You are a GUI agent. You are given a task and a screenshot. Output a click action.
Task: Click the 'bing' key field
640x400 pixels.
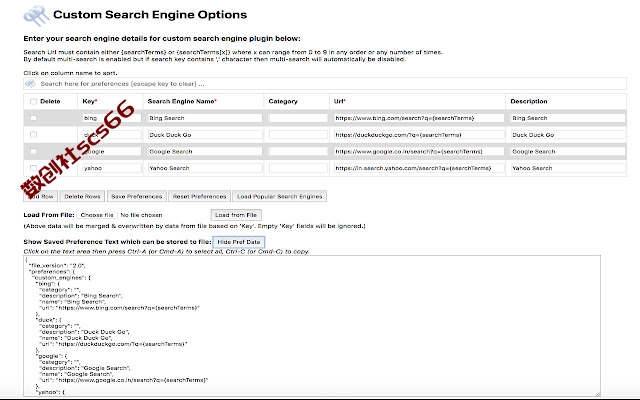tap(111, 118)
